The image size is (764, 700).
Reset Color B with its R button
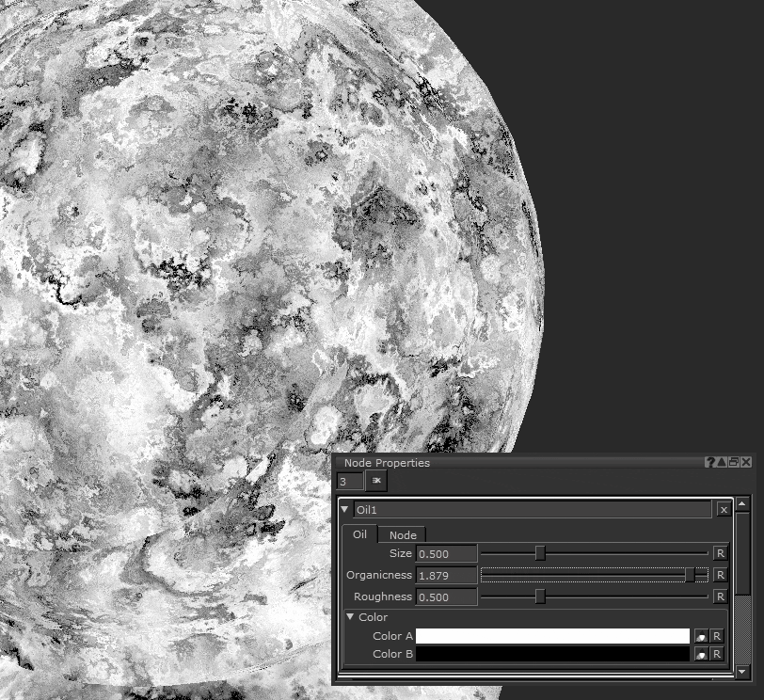pos(717,654)
